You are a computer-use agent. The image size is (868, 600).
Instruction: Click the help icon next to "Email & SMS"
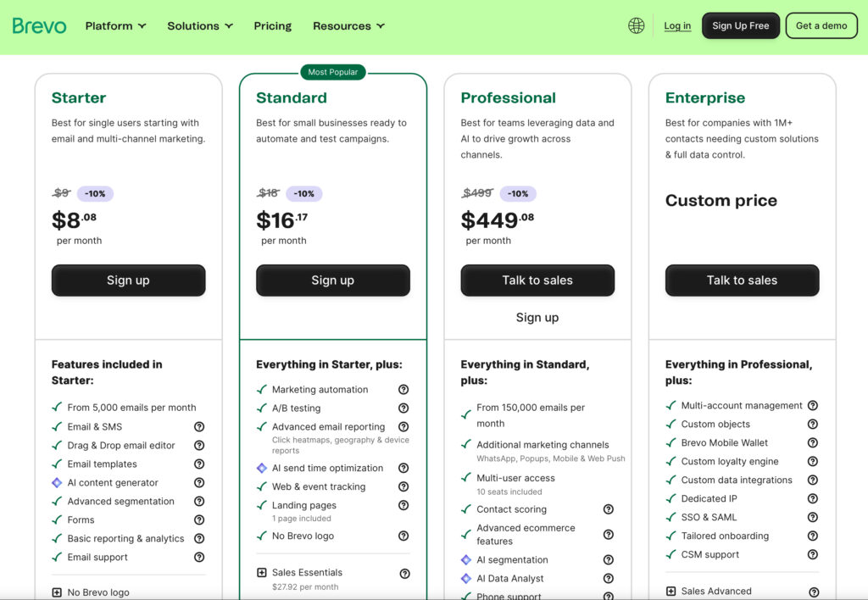click(x=199, y=426)
